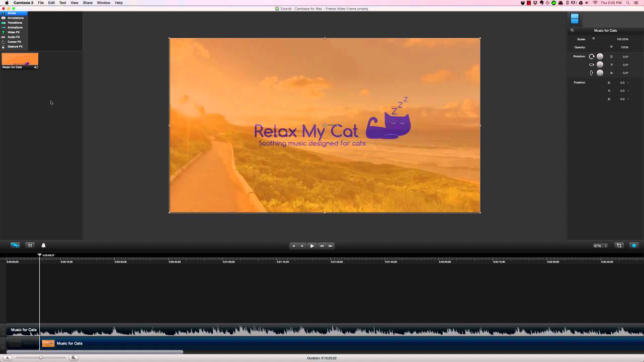
Task: Select the Music for Cats video clip
Action: 342,343
